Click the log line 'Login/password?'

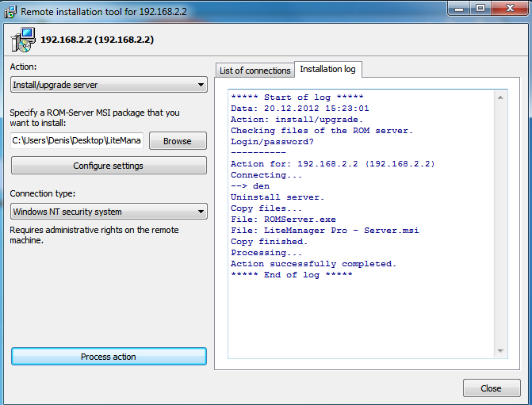[x=272, y=142]
